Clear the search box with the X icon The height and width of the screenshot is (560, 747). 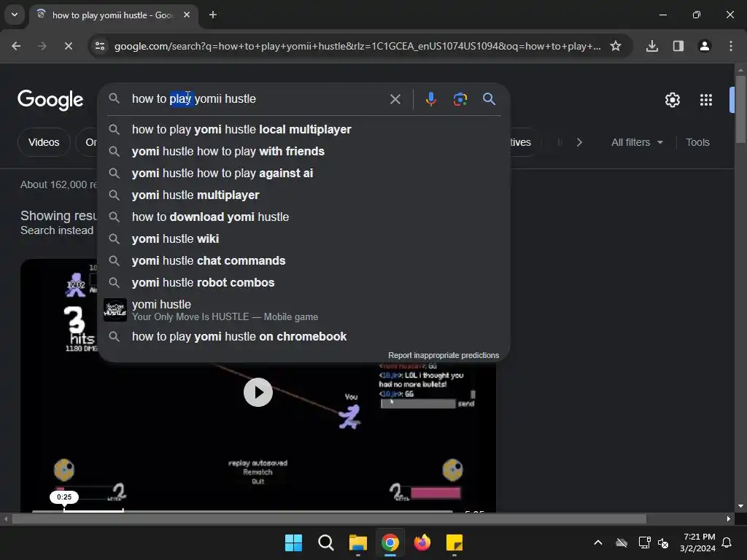pos(395,99)
